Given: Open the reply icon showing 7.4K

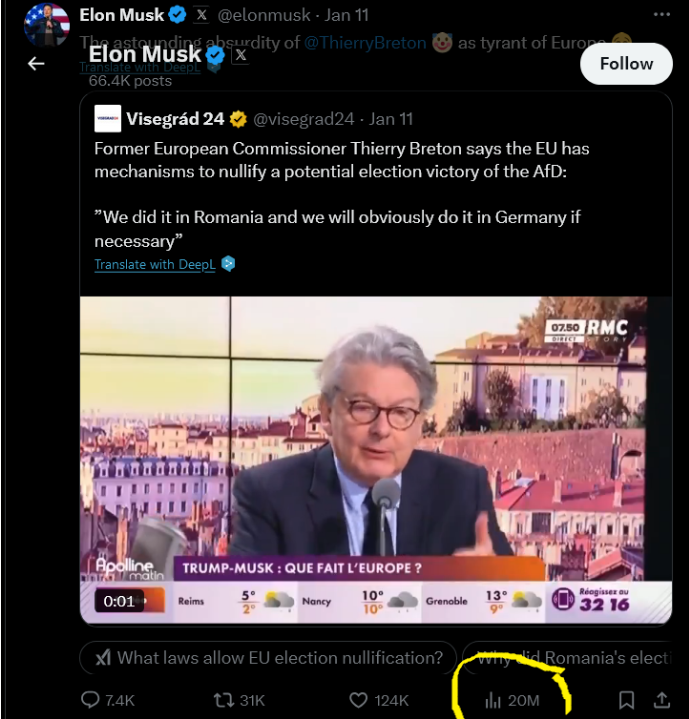Looking at the screenshot, I should click(x=92, y=700).
